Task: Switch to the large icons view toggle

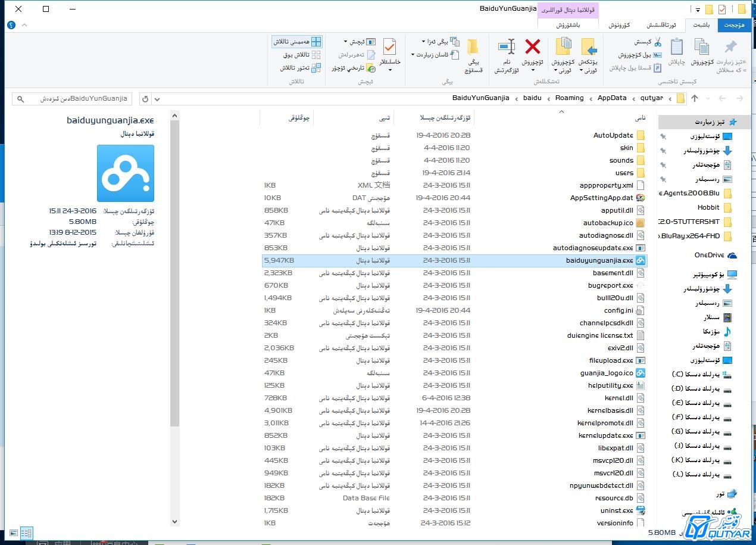Action: point(13,533)
